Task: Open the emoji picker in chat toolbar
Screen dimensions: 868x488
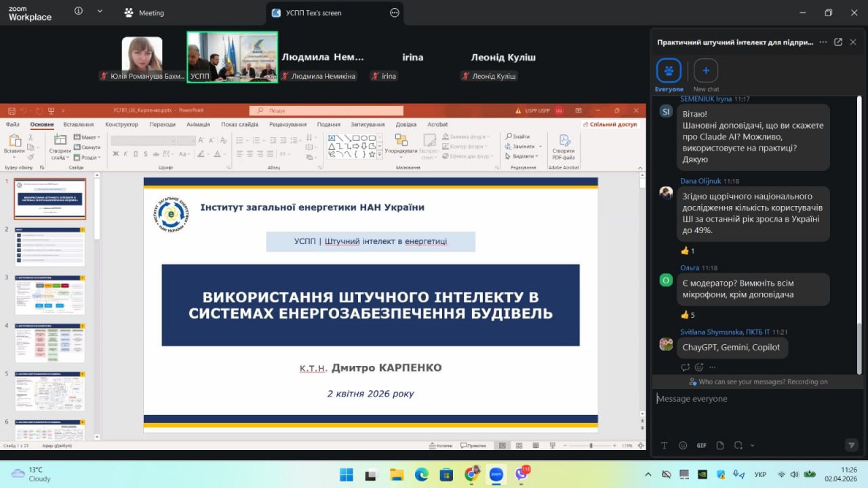Action: (x=683, y=445)
